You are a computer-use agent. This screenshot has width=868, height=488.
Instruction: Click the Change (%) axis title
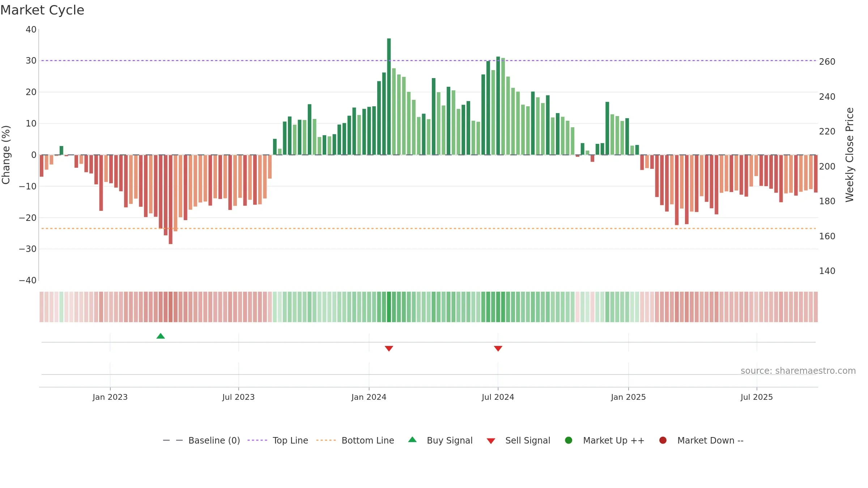[6, 155]
